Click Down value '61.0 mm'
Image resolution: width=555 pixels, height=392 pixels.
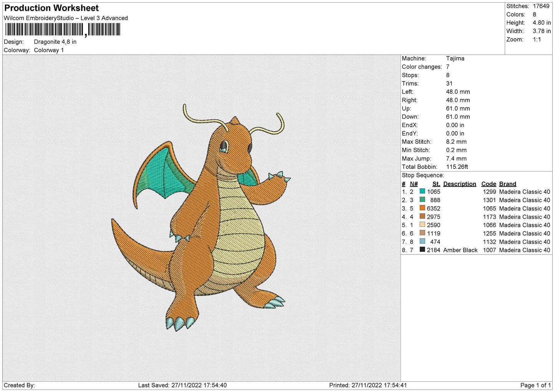tap(458, 117)
